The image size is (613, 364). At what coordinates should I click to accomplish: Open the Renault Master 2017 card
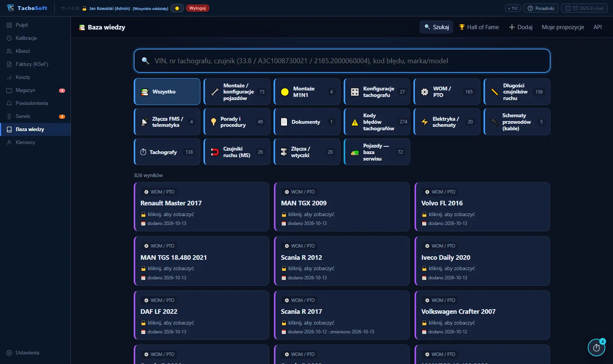point(202,207)
